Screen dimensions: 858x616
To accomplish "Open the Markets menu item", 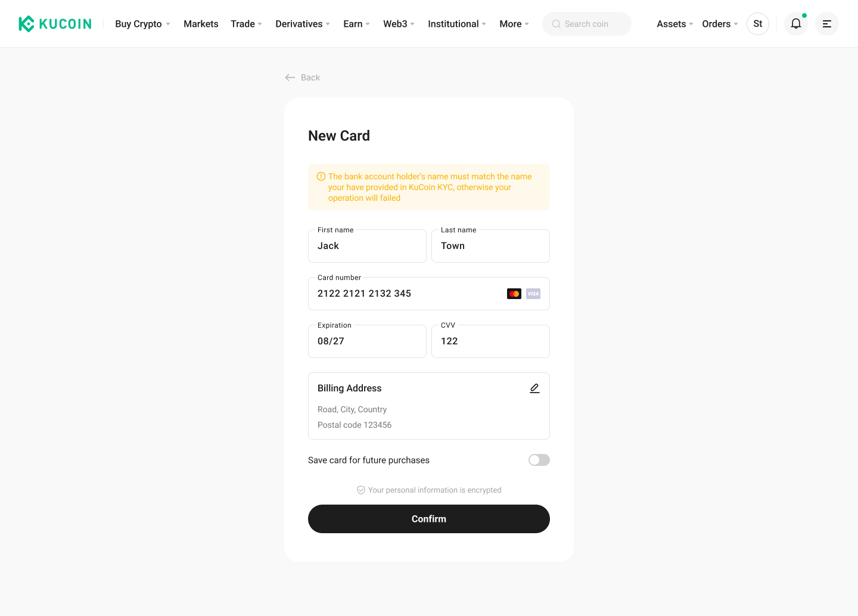I will (x=201, y=24).
